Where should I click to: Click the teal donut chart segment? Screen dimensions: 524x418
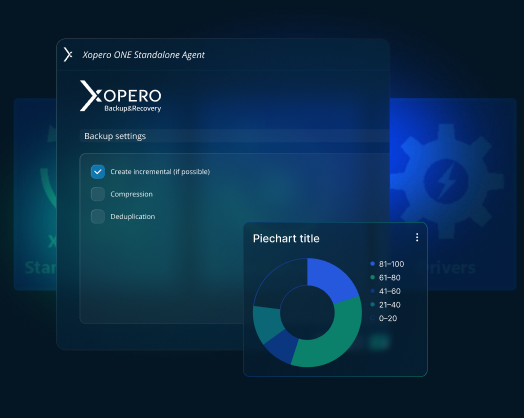267,323
